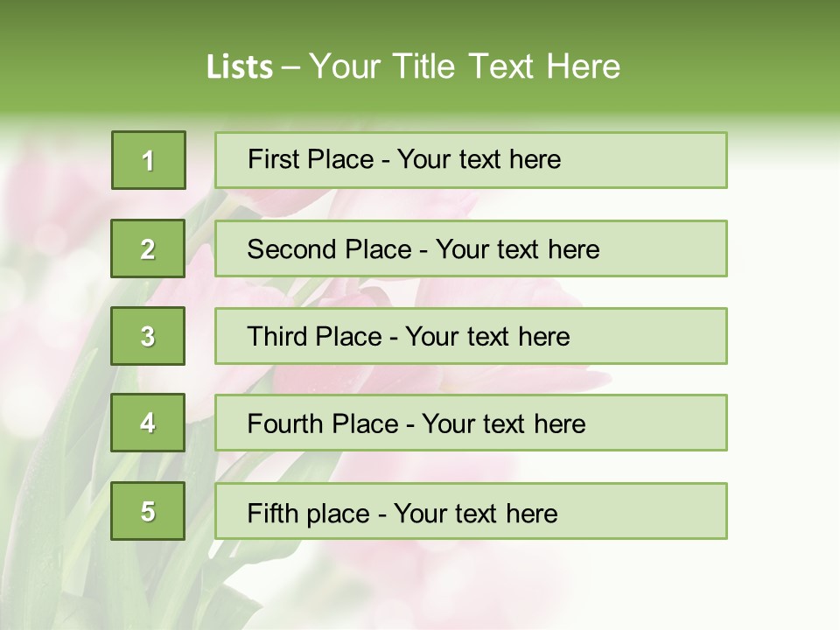Click "Your text here" in the First Place bar
The image size is (840, 630).
[479, 159]
